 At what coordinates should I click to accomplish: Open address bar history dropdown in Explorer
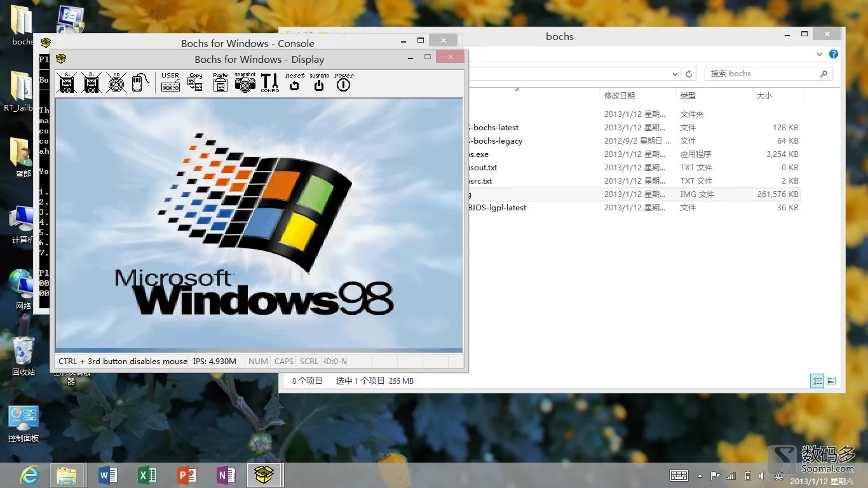[675, 74]
